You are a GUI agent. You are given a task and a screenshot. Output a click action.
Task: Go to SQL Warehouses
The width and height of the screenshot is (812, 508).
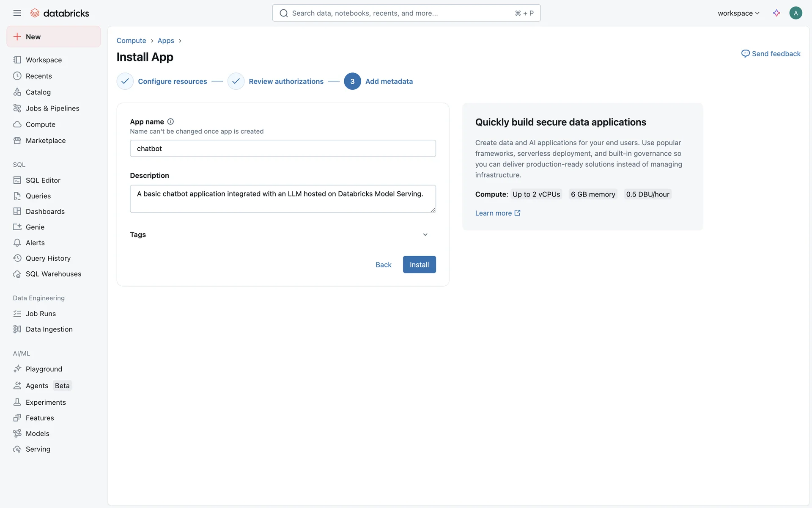53,274
